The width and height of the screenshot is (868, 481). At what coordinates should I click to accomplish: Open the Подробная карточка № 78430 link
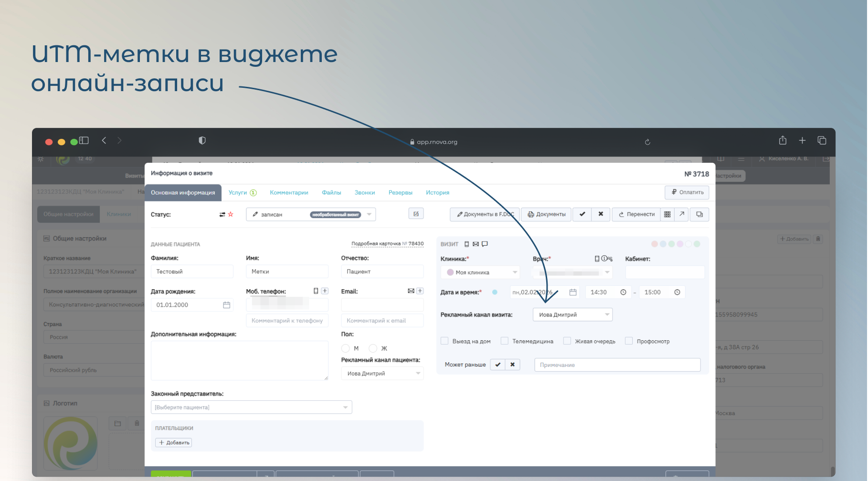point(387,244)
